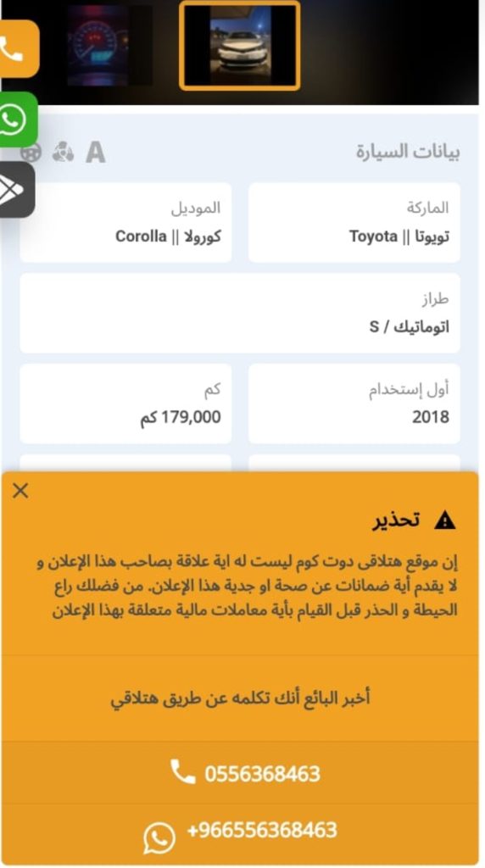The width and height of the screenshot is (485, 868).
Task: Open the dashboard speedometer thumbnail
Action: [x=109, y=46]
